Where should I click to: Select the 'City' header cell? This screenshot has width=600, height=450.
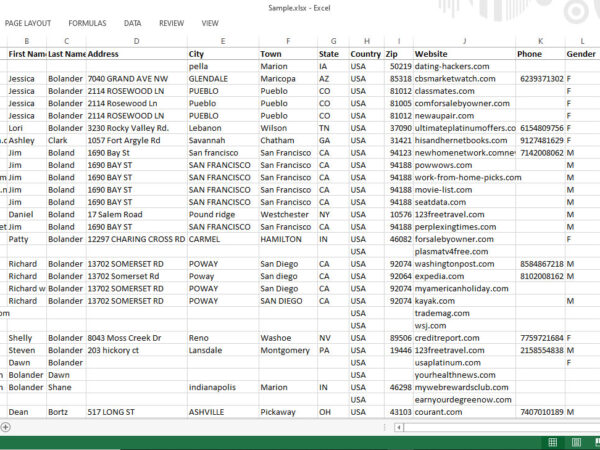[223, 54]
